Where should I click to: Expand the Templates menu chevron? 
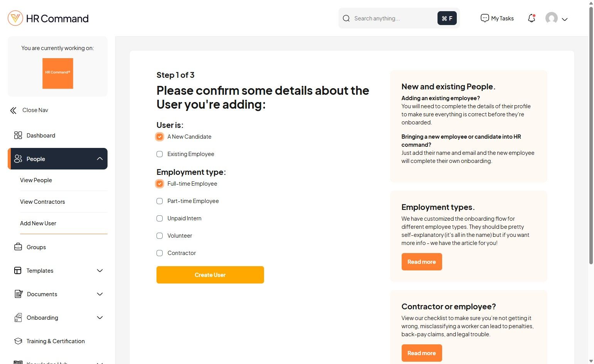pyautogui.click(x=100, y=270)
